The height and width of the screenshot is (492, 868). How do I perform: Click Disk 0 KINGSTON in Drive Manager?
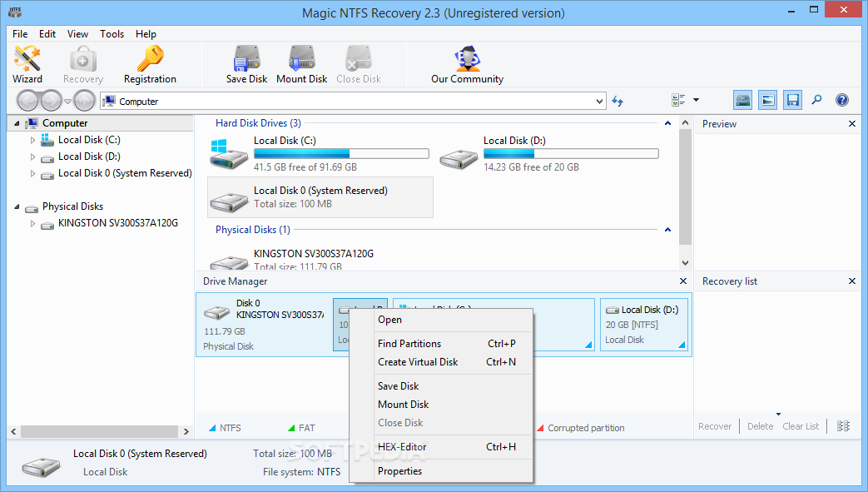(264, 325)
